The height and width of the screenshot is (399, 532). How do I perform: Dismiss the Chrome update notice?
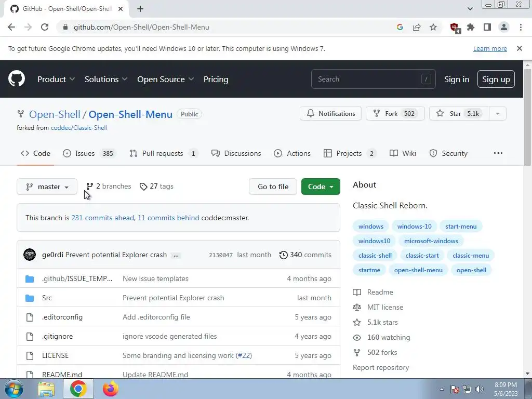(x=520, y=48)
